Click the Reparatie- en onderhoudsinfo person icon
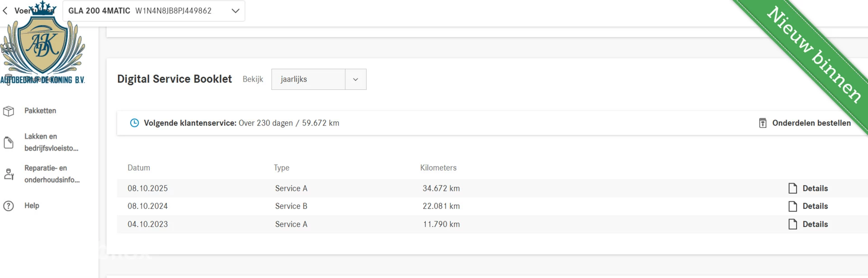Screen dimensions: 868x278 [x=9, y=174]
